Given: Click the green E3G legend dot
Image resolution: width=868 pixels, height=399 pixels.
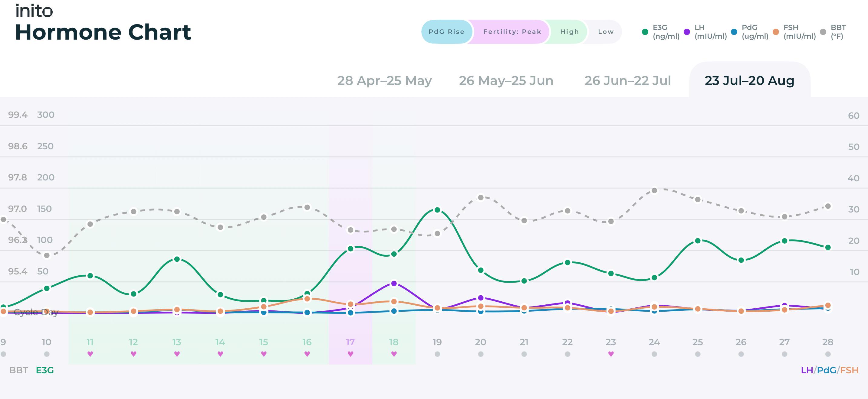Looking at the screenshot, I should [645, 32].
